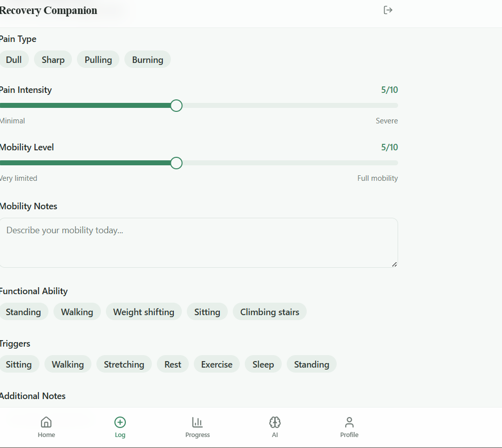This screenshot has width=502, height=448.
Task: Click the Mobility Notes text area
Action: 199,242
